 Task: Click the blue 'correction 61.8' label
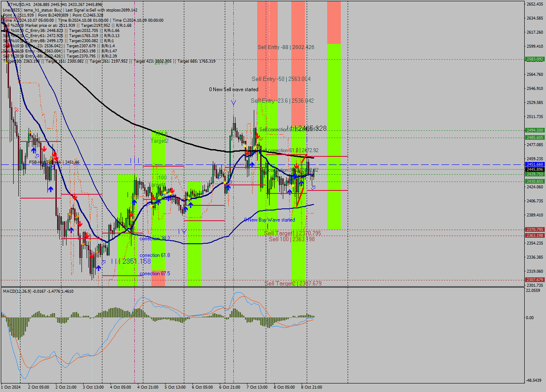[x=155, y=255]
